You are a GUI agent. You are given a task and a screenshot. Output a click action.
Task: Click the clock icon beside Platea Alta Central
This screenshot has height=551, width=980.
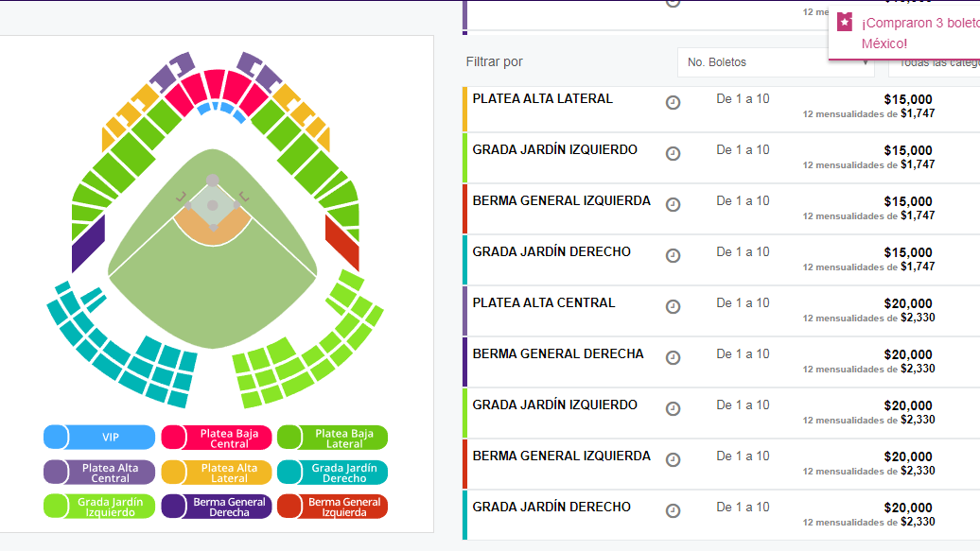[x=673, y=306]
